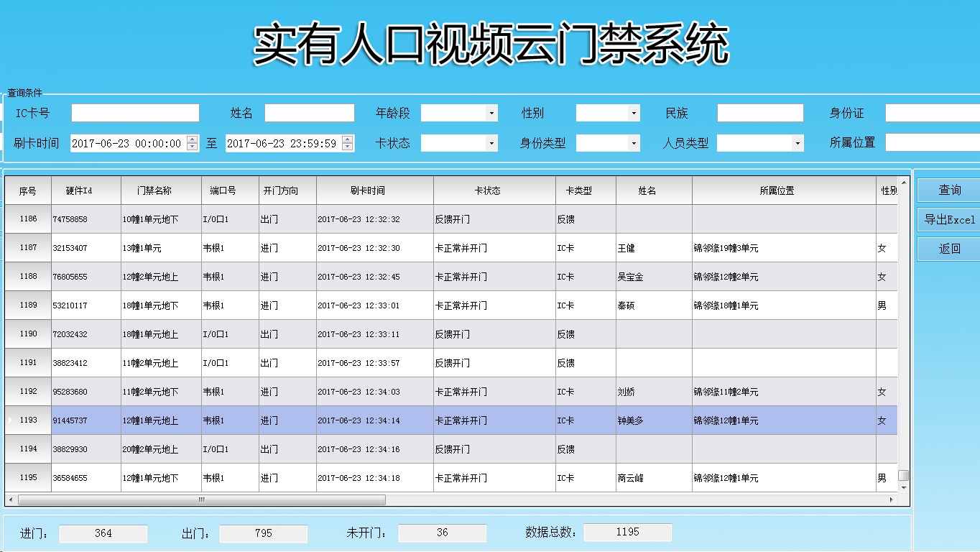This screenshot has height=552, width=980.
Task: Click the 查询 search button
Action: click(948, 190)
